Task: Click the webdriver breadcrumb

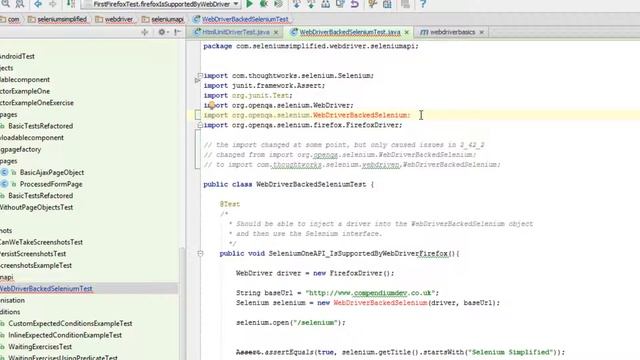Action: [x=114, y=19]
